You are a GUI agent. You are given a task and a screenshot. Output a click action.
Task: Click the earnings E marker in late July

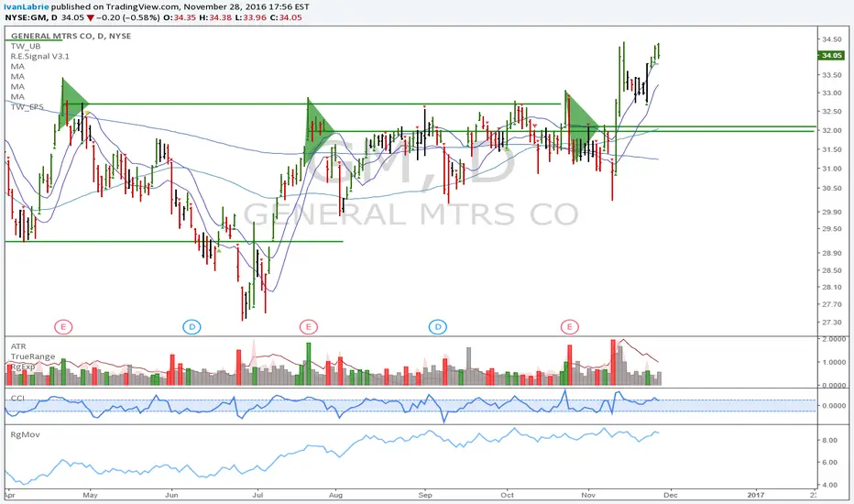[x=308, y=327]
